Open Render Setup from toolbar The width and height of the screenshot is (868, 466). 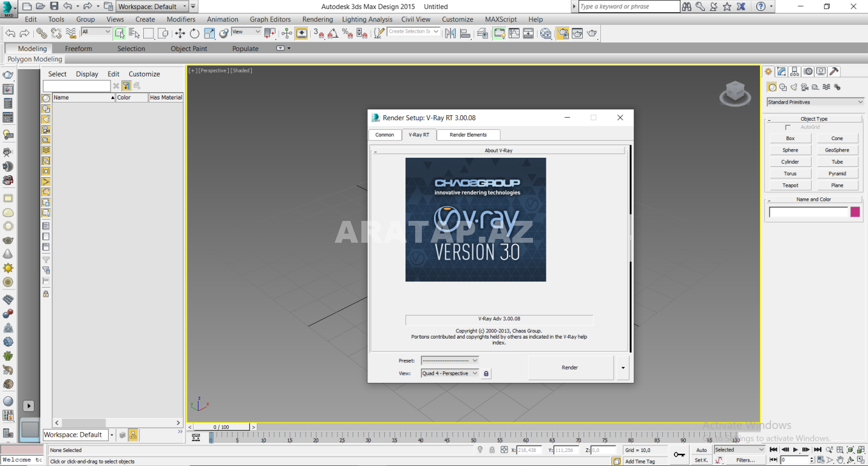tap(563, 33)
